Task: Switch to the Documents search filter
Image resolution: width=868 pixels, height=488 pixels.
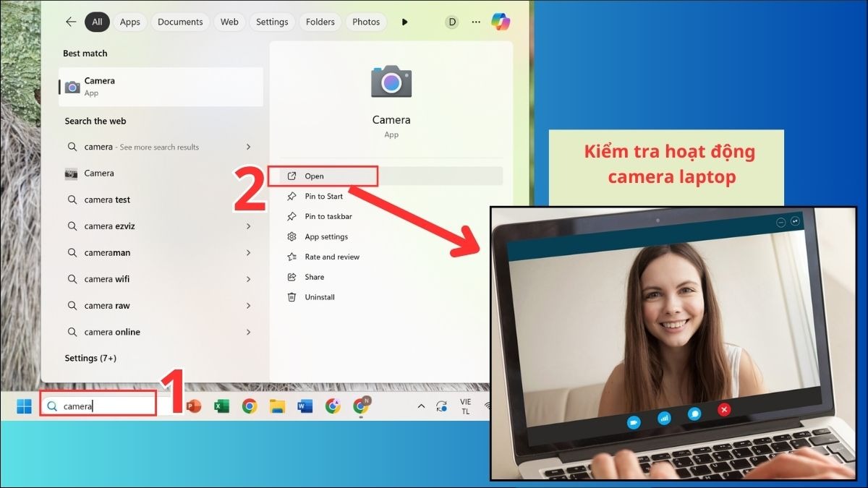Action: point(180,22)
